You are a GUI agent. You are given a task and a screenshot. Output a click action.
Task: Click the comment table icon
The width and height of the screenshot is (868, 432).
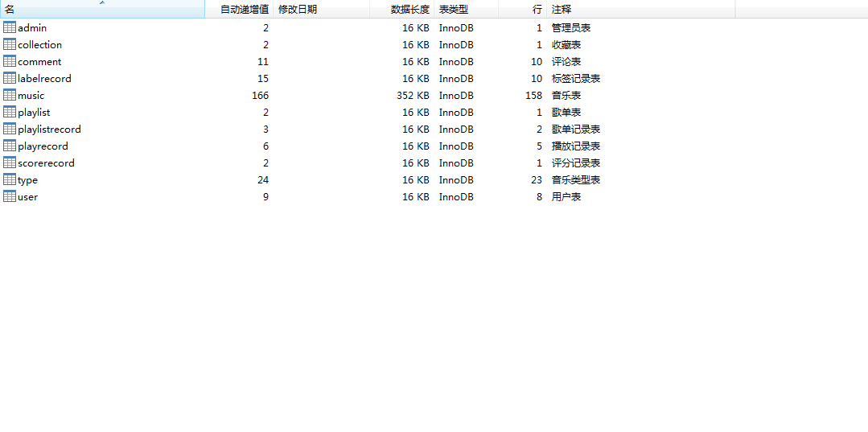click(10, 61)
